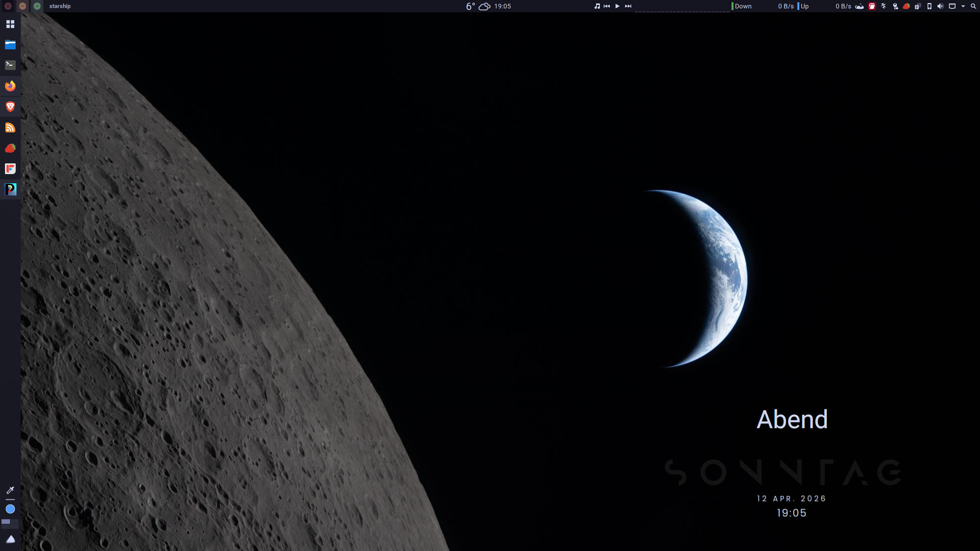Open the Flipboard-style red F app

pos(10,169)
